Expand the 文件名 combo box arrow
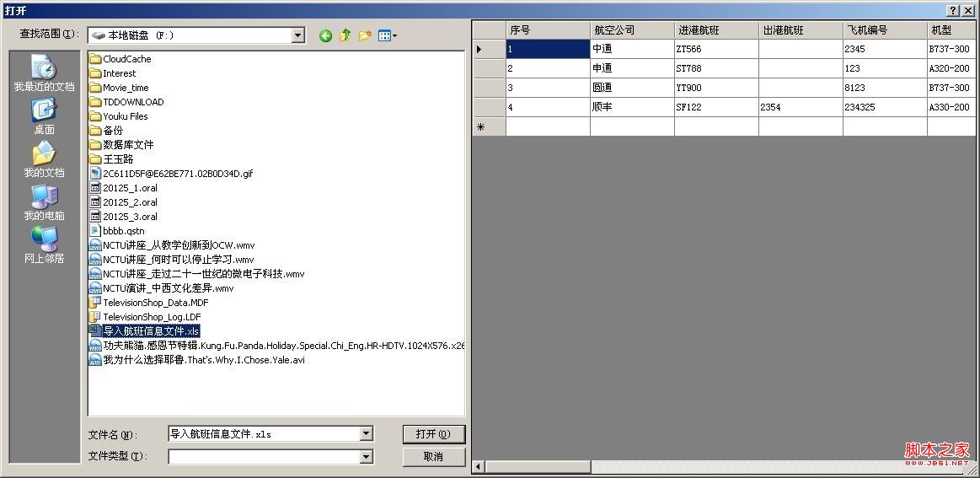Screen dimensions: 980x478 pos(367,433)
